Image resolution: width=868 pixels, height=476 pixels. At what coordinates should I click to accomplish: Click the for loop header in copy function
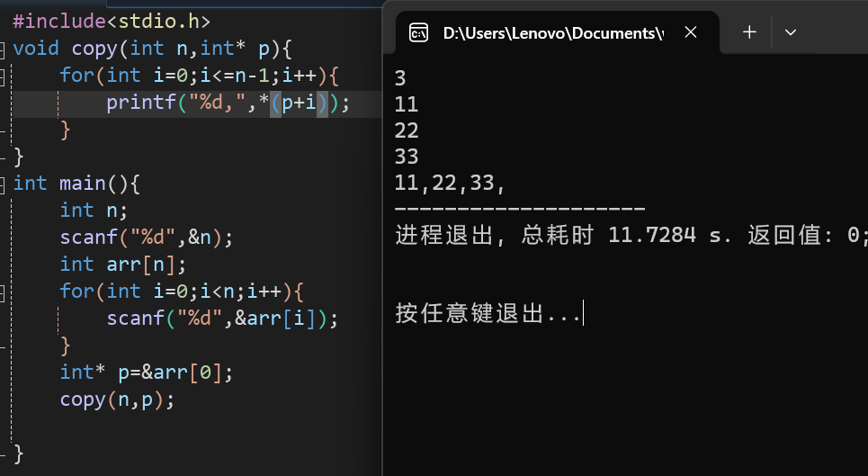200,76
